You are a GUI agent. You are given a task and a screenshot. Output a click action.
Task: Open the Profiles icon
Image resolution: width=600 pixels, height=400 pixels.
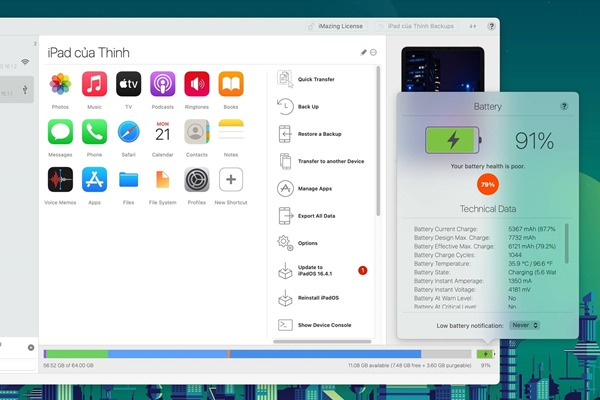click(197, 180)
